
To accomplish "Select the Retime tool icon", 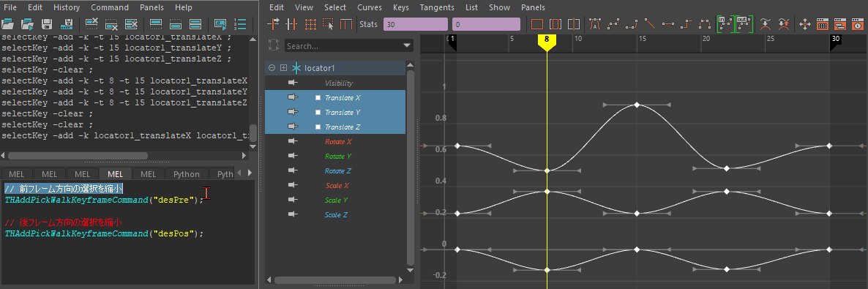I will coord(346,24).
